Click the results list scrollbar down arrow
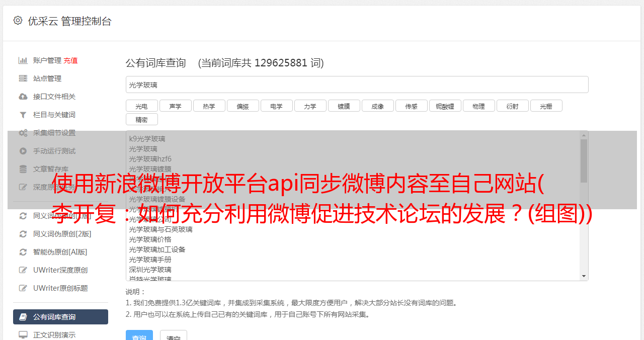Image resolution: width=644 pixels, height=340 pixels. pos(584,276)
